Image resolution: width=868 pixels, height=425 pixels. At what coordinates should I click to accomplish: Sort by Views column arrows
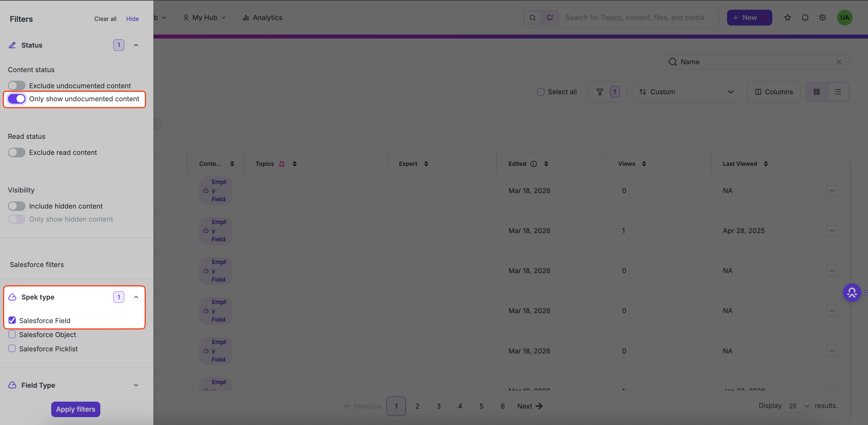[644, 164]
